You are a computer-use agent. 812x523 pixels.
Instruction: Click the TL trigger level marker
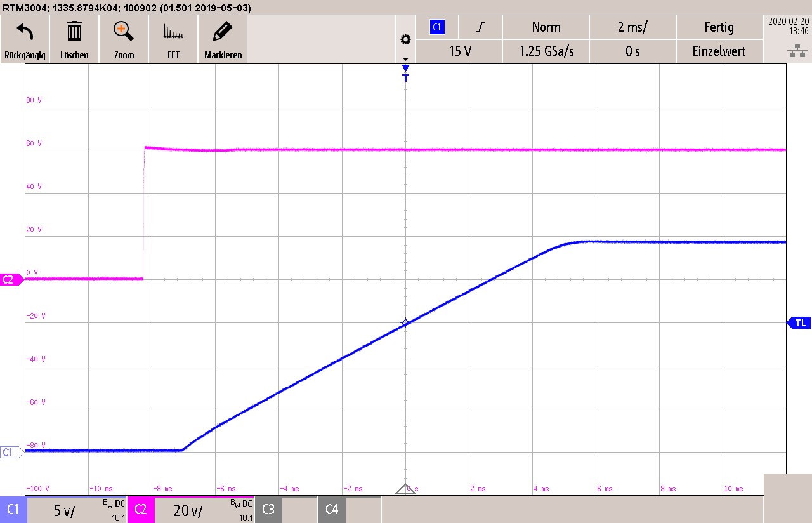click(x=799, y=323)
